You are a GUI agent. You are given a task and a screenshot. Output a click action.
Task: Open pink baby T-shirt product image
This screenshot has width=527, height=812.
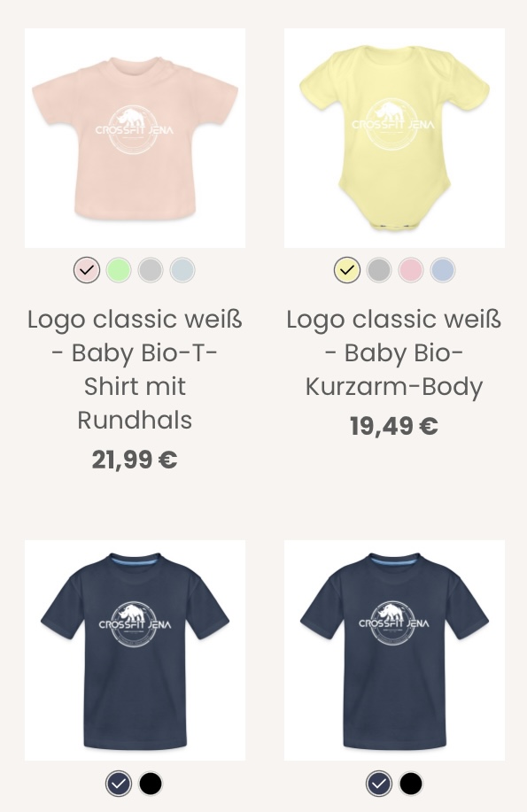pyautogui.click(x=135, y=138)
